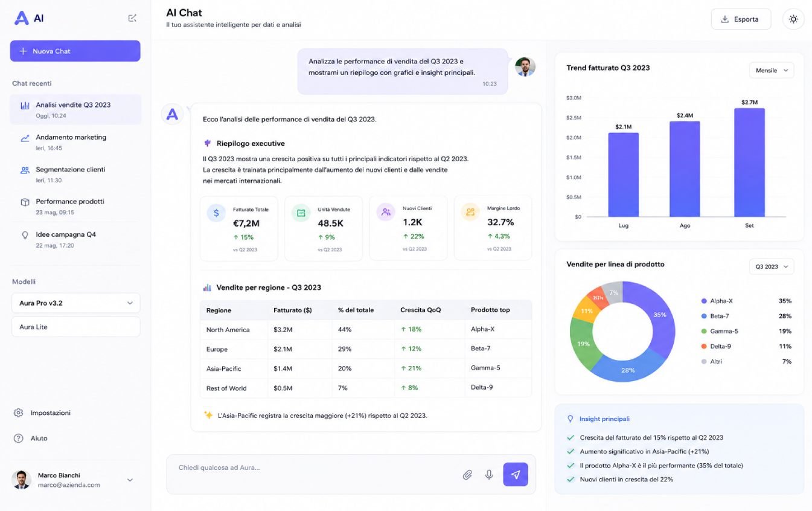Open Impostazioni settings link
The image size is (812, 511).
[x=51, y=413]
